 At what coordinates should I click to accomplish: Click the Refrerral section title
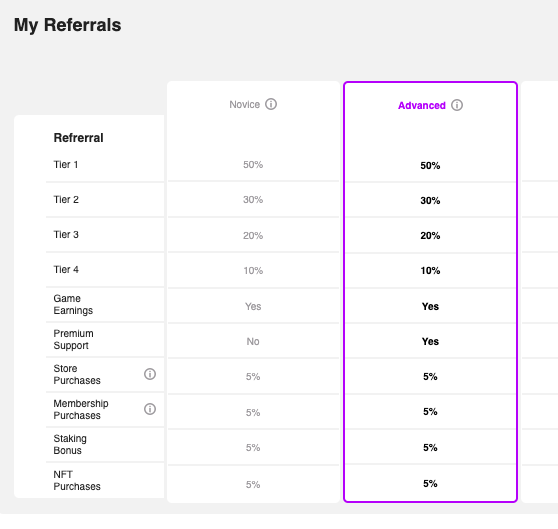78,138
